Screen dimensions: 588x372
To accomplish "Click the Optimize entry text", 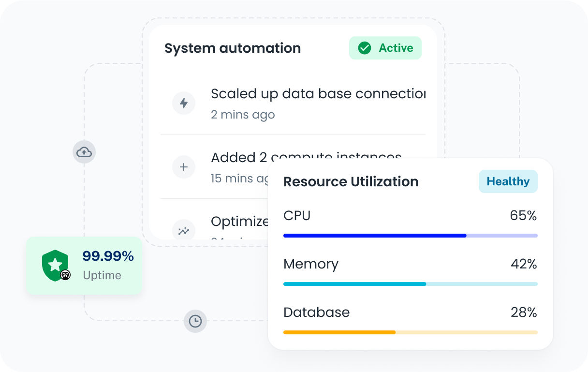I will pyautogui.click(x=239, y=222).
